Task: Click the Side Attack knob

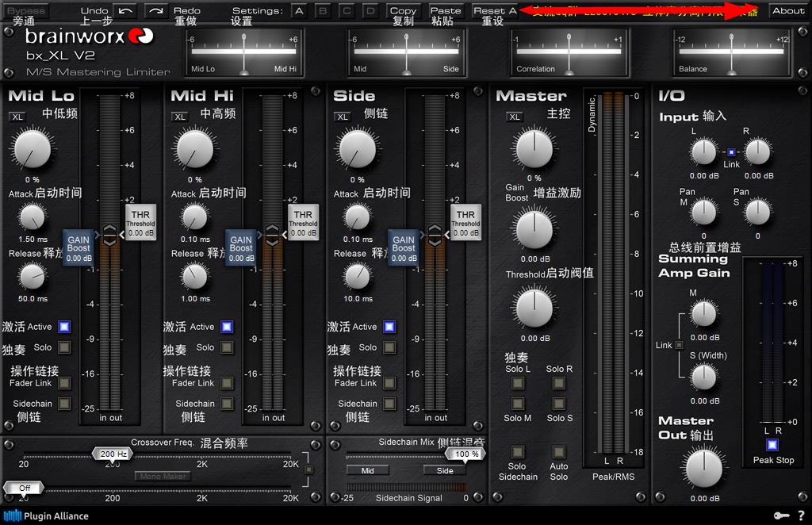Action: click(358, 217)
